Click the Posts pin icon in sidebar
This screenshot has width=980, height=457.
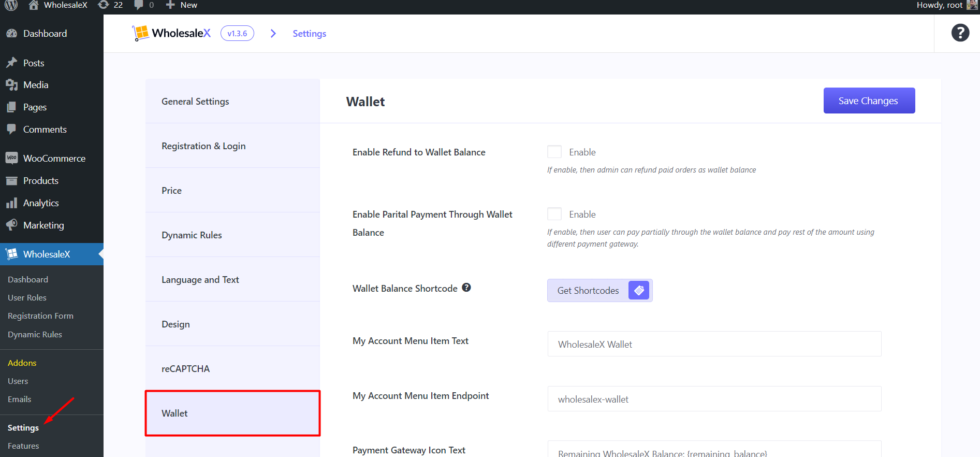click(12, 63)
